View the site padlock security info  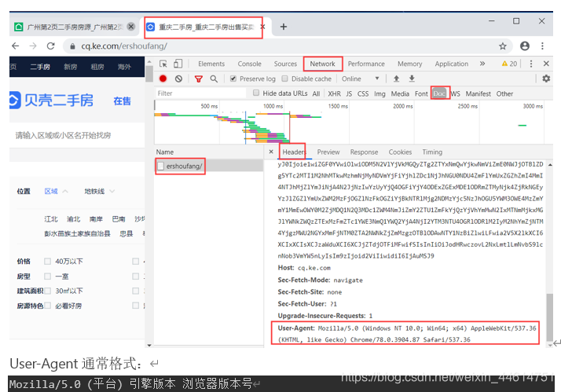tap(72, 46)
